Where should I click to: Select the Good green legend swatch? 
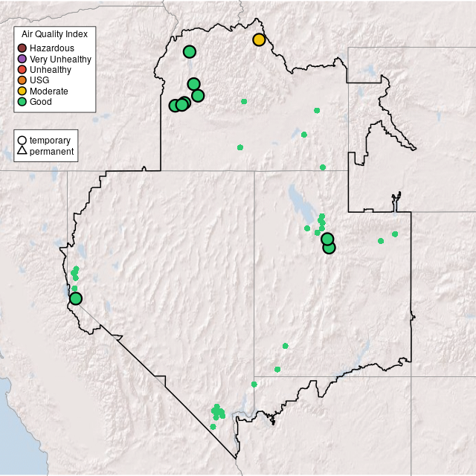[22, 101]
